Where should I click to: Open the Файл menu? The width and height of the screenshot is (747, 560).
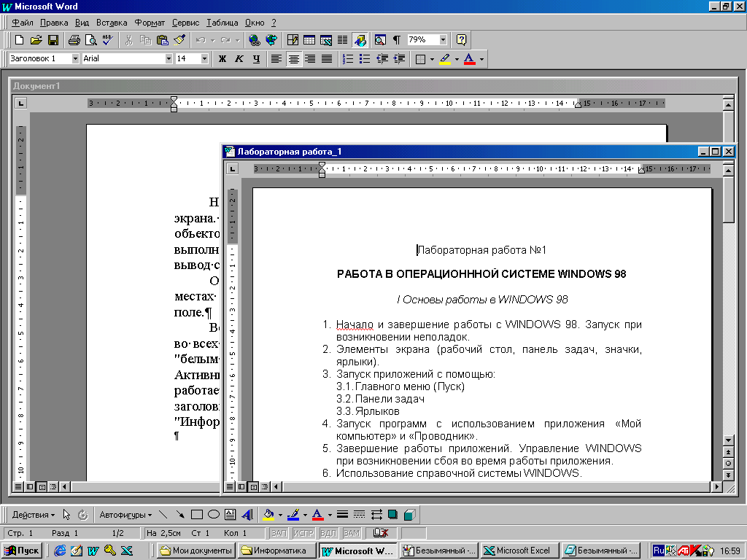click(x=23, y=23)
